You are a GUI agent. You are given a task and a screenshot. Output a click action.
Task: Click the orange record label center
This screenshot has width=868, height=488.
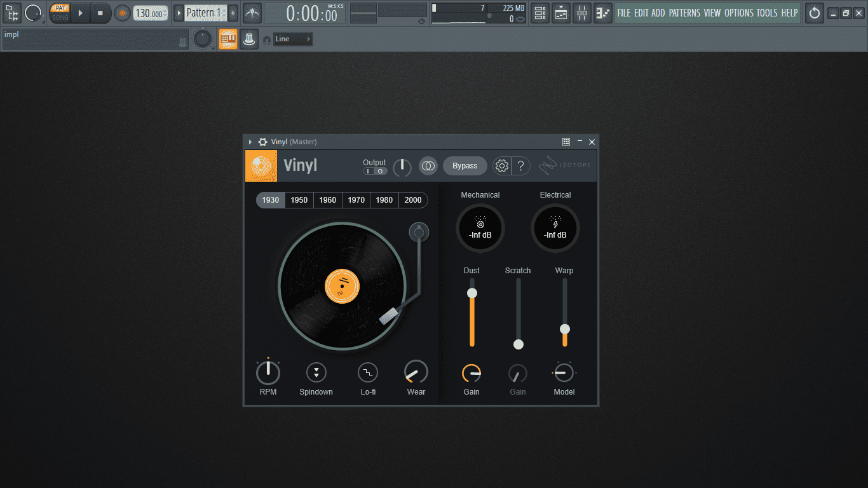coord(342,286)
